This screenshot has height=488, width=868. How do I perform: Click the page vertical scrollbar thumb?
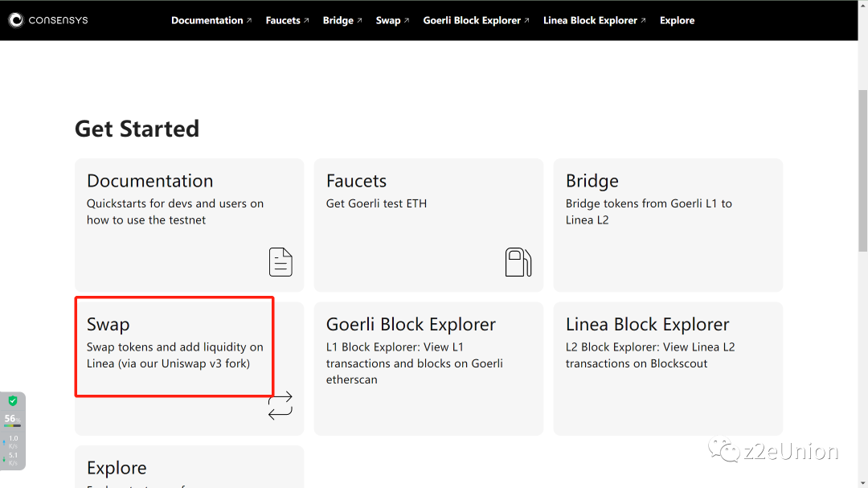[x=862, y=169]
